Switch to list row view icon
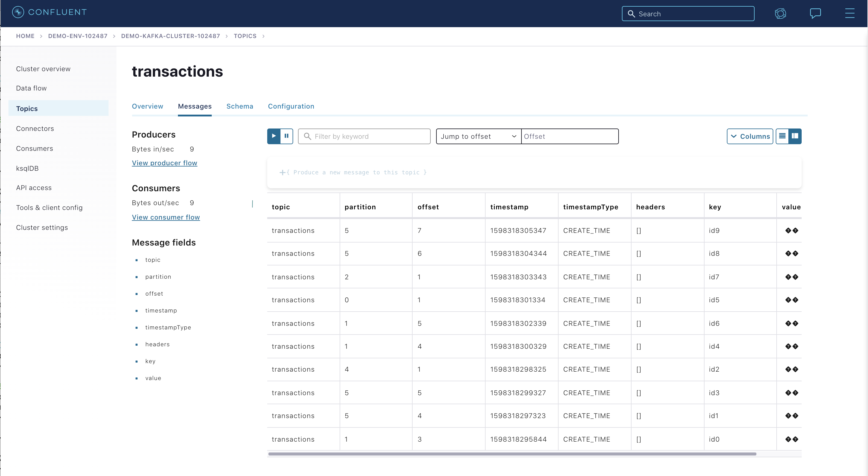The height and width of the screenshot is (476, 868). (782, 136)
